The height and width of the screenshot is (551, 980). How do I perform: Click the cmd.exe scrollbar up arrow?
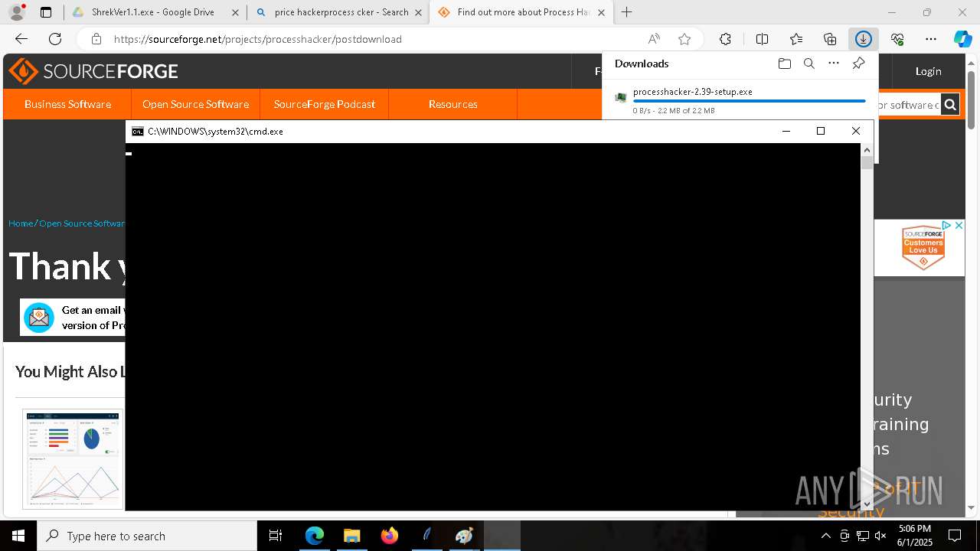(867, 150)
